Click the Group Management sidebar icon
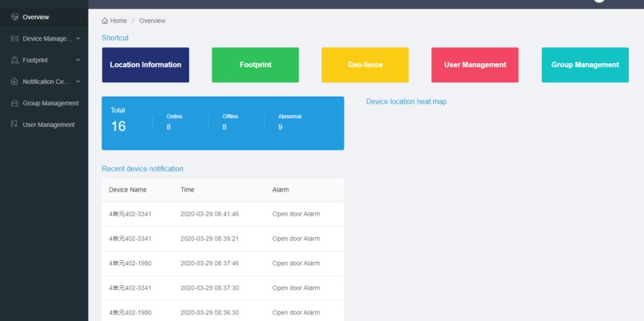Image resolution: width=644 pixels, height=321 pixels. click(15, 103)
